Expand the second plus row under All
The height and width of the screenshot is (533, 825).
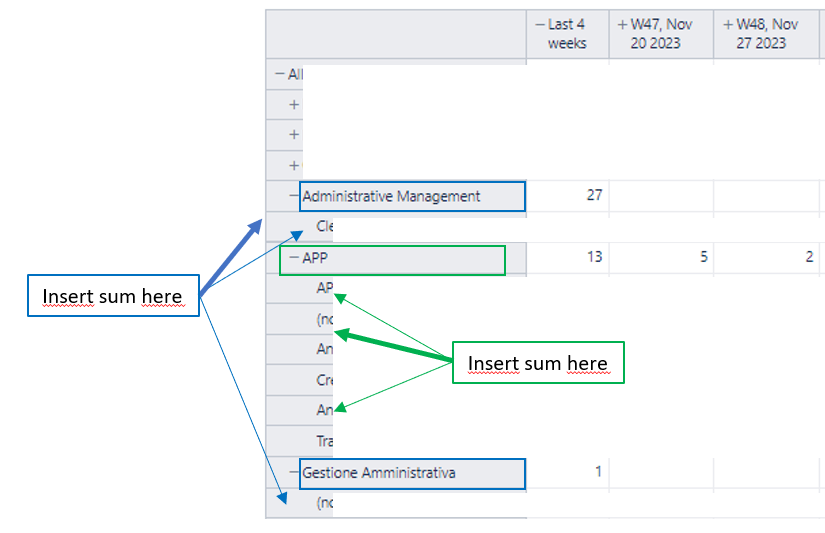pos(294,135)
